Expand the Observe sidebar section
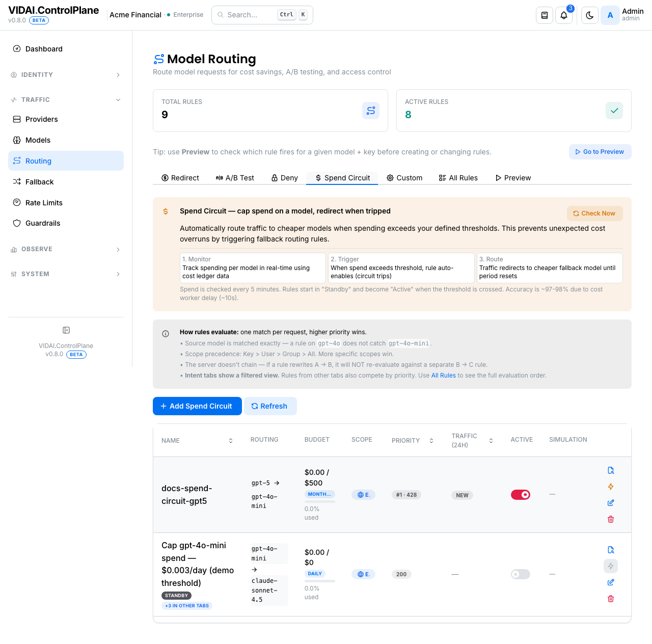 [66, 249]
